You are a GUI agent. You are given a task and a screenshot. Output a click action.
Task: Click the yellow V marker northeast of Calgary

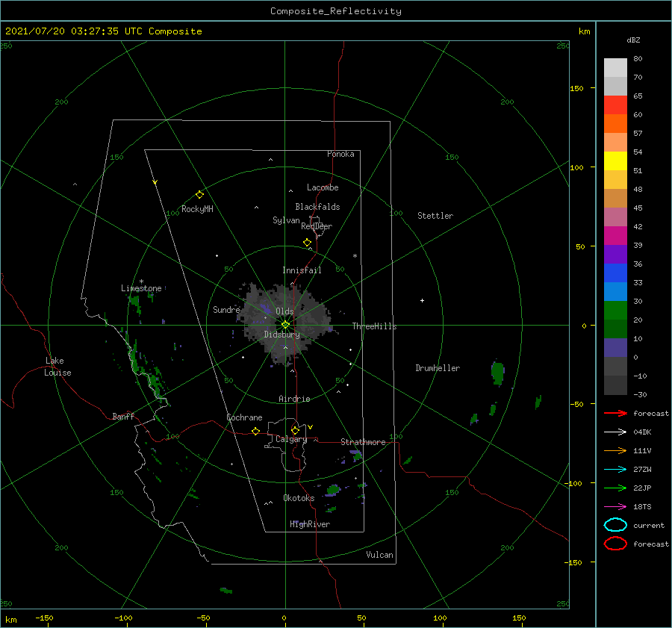coord(311,427)
